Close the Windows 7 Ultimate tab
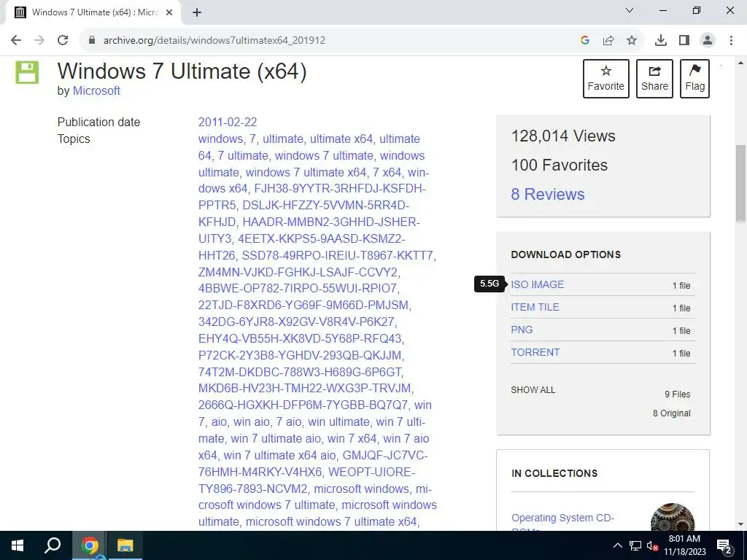This screenshot has width=747, height=560. pos(169,12)
